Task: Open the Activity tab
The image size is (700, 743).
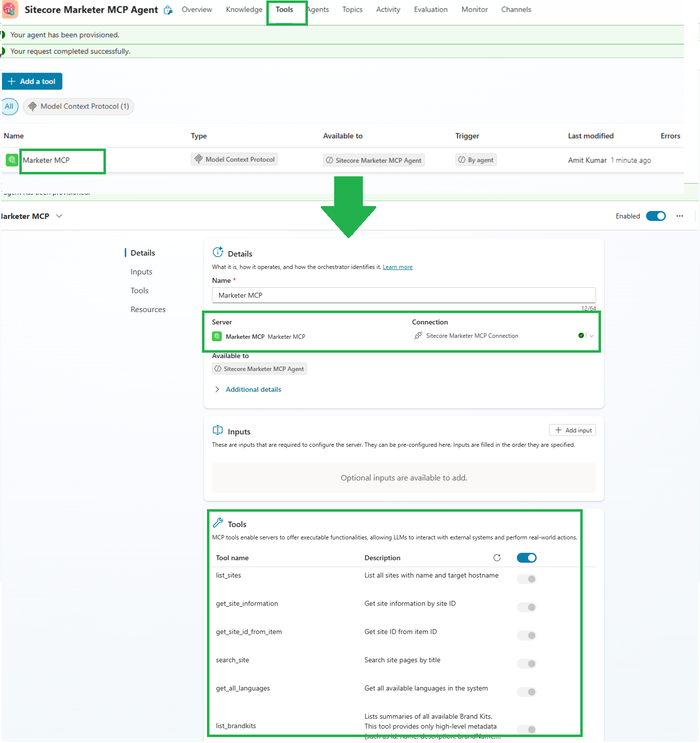Action: point(388,9)
